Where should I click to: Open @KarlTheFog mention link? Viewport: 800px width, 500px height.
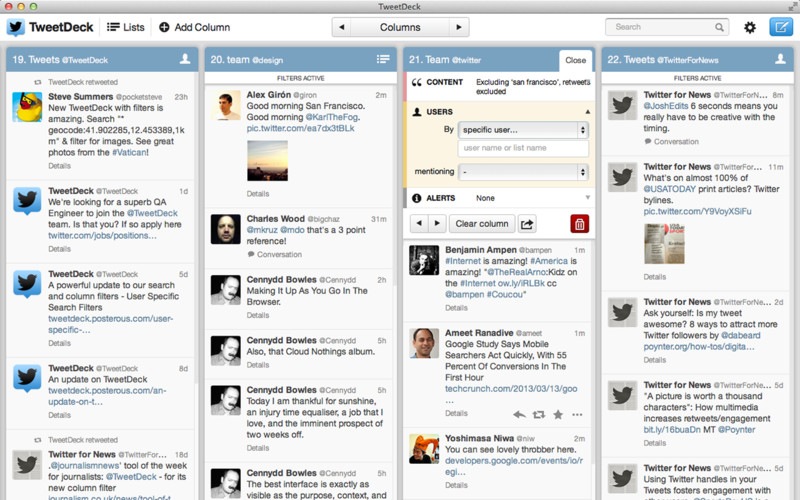click(332, 117)
